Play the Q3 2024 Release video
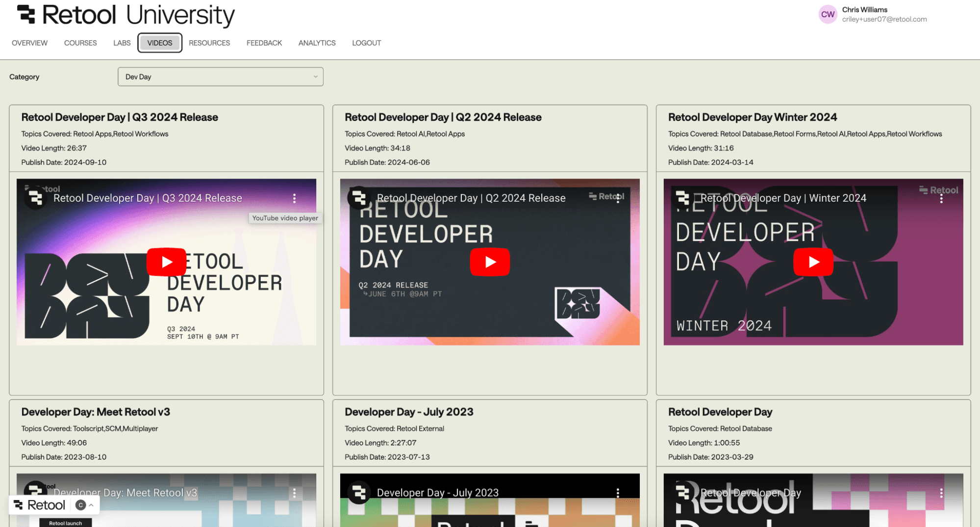This screenshot has width=980, height=527. (166, 261)
